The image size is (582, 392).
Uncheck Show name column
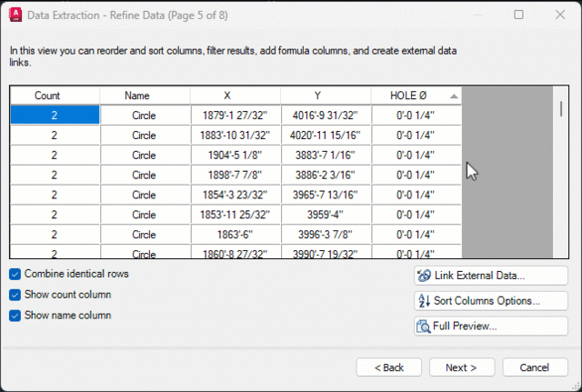tap(15, 316)
